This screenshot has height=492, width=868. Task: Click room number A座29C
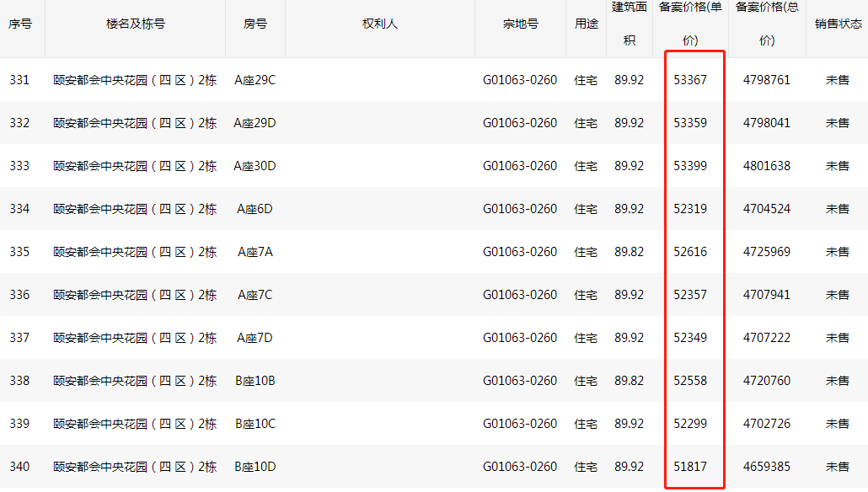click(x=255, y=80)
